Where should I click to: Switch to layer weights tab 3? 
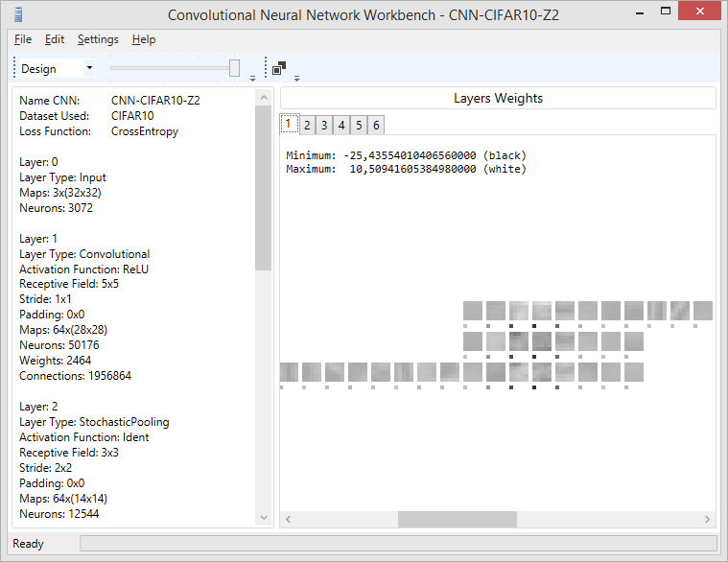pyautogui.click(x=324, y=126)
